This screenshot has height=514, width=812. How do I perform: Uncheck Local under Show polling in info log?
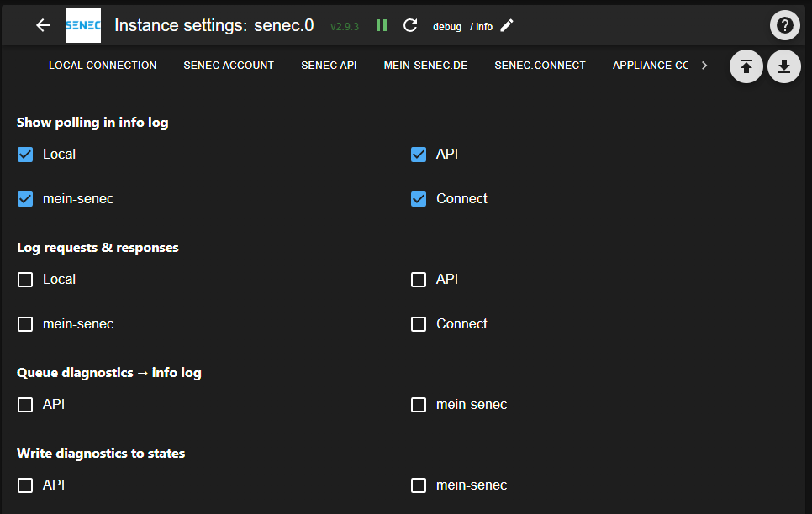[x=25, y=155]
